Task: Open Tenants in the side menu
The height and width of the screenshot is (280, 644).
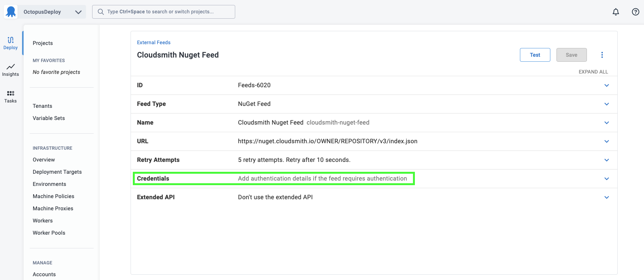Action: [x=42, y=106]
